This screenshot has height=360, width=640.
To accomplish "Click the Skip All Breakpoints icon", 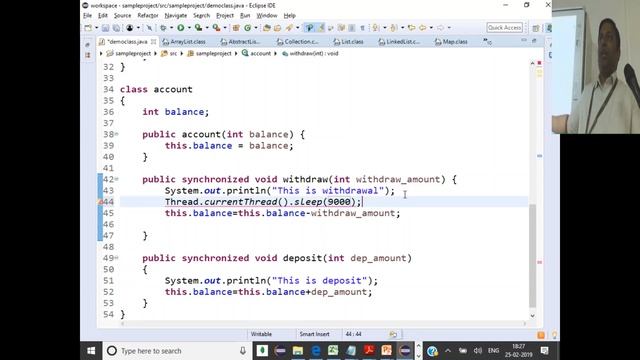I will [149, 28].
